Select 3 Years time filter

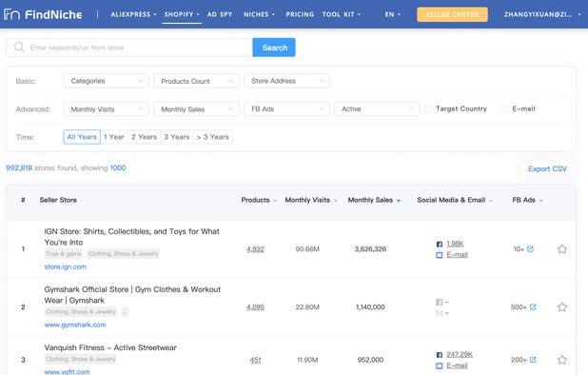tap(177, 137)
